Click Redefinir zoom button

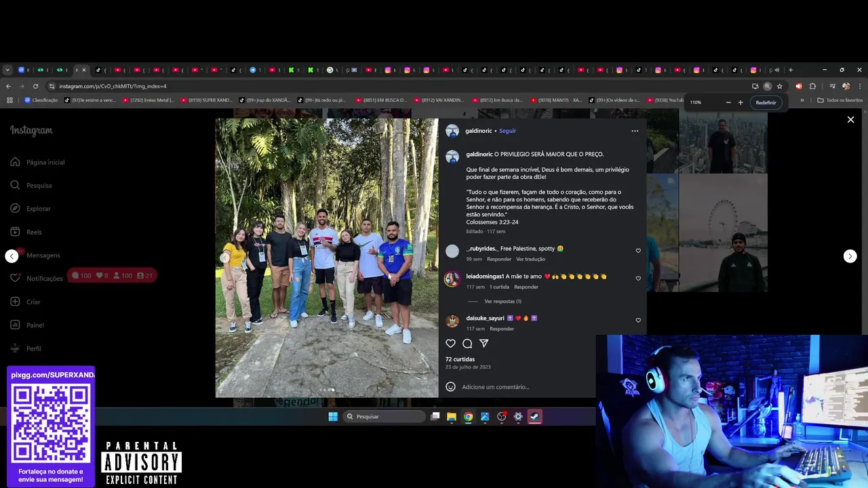tap(766, 102)
